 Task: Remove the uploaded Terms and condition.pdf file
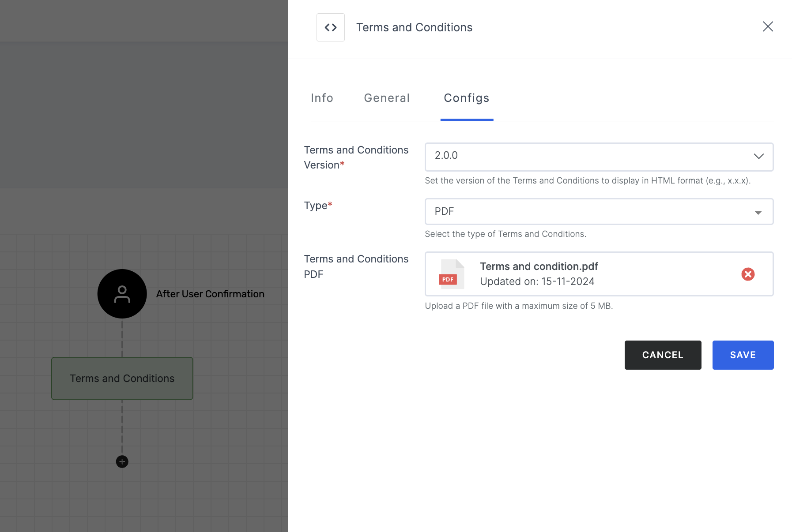click(748, 274)
